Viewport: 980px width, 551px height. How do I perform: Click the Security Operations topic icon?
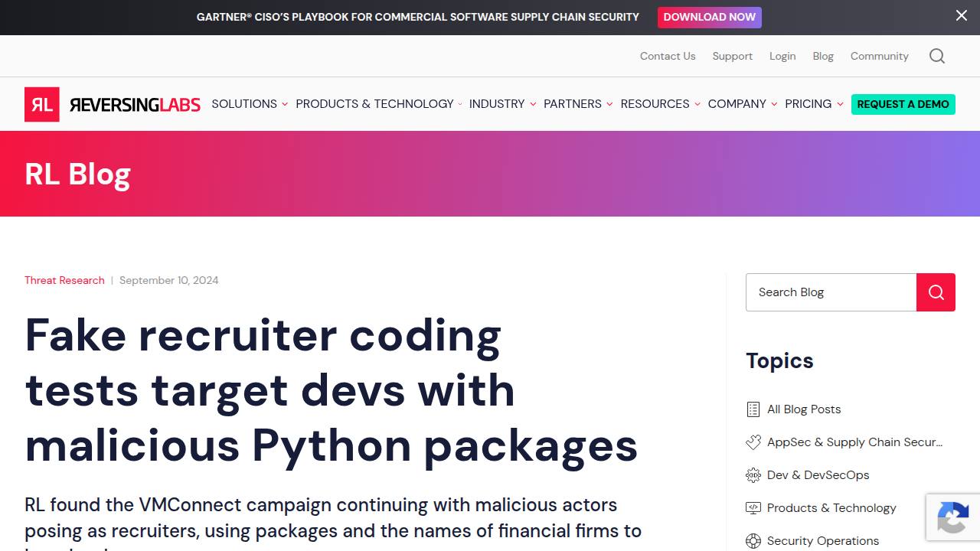pos(753,541)
